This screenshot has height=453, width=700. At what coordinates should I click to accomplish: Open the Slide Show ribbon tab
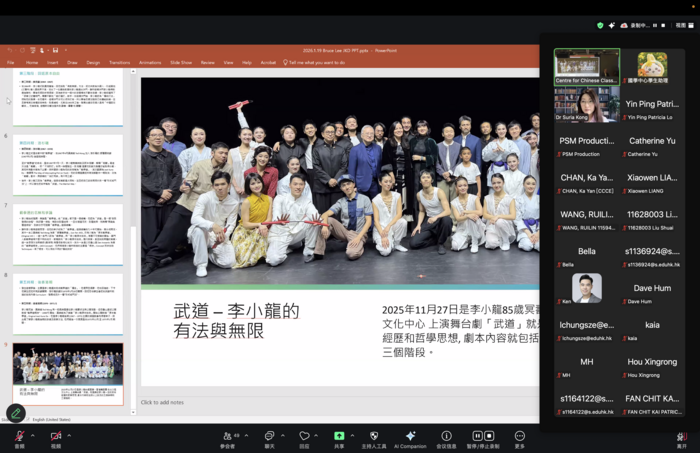click(181, 62)
